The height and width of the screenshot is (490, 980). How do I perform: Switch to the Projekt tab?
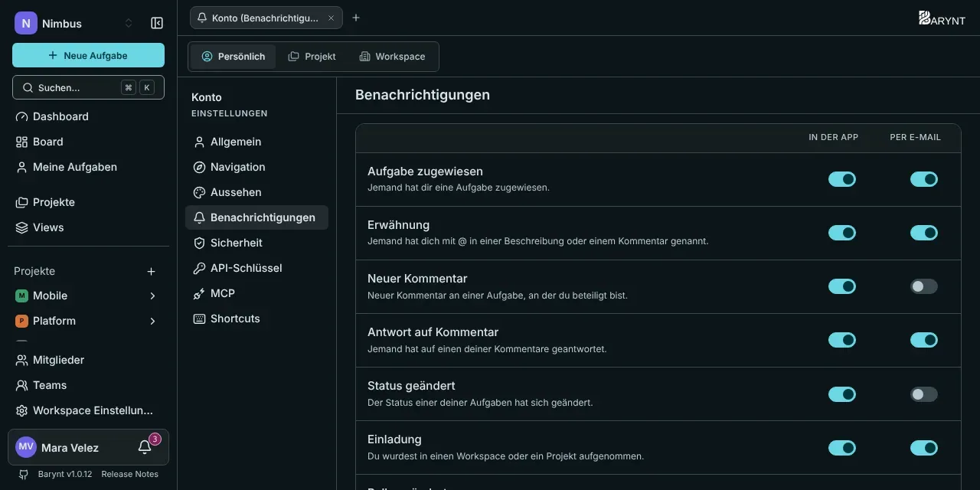pos(312,57)
